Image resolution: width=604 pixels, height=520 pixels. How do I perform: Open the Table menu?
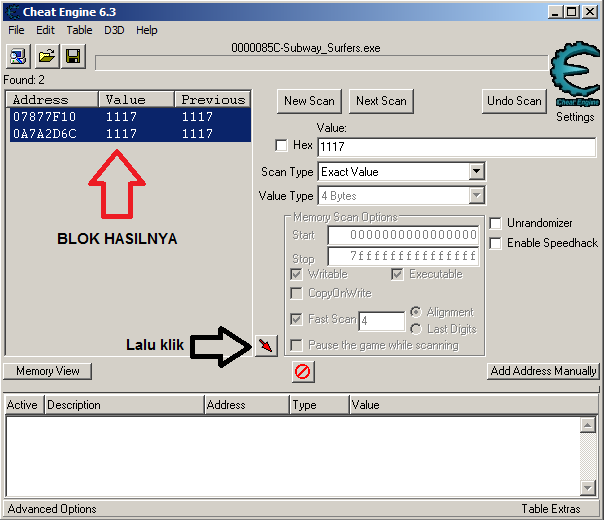click(79, 30)
